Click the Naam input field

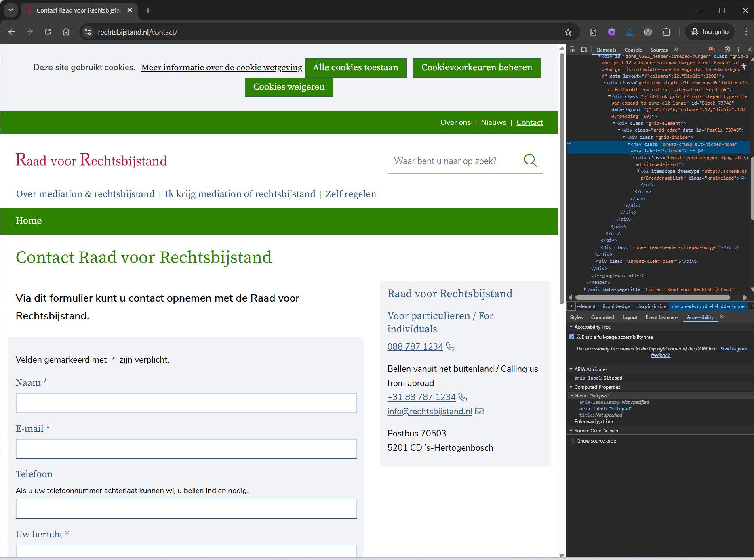pyautogui.click(x=186, y=403)
